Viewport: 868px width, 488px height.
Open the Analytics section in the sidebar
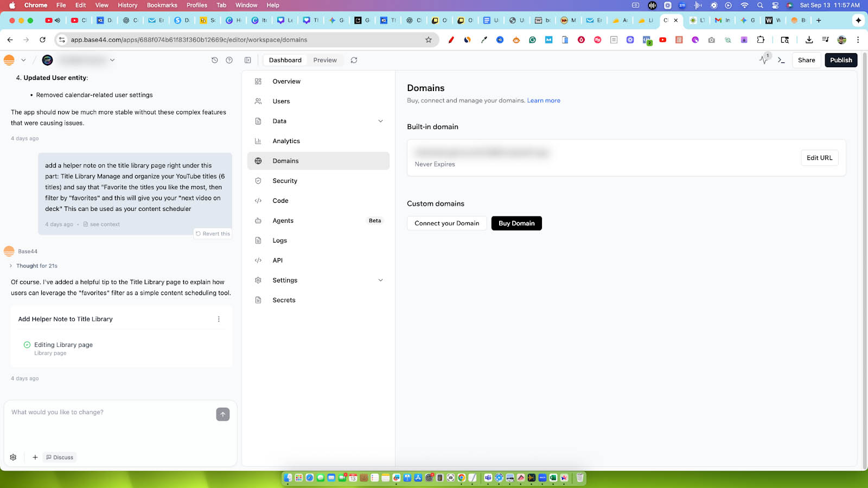[286, 140]
